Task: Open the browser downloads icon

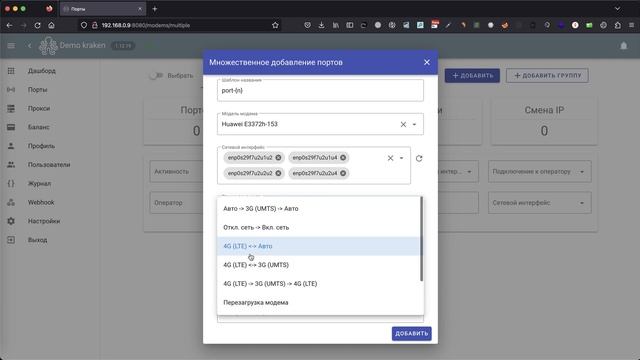Action: coord(321,25)
